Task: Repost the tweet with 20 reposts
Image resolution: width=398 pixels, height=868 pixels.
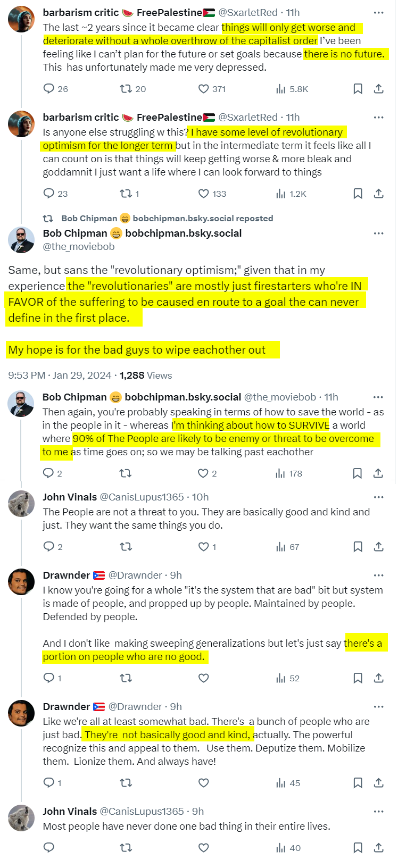Action: (126, 89)
